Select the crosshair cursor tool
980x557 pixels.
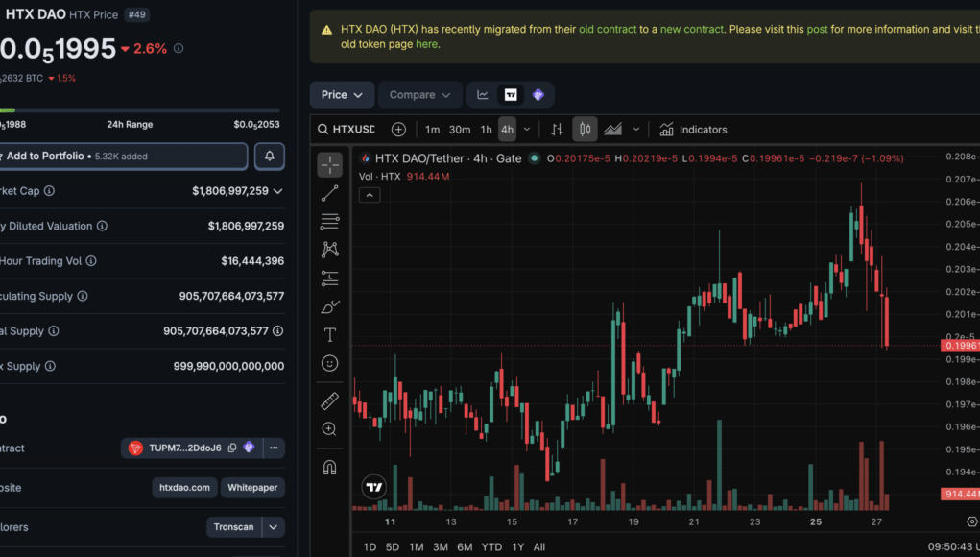[329, 165]
